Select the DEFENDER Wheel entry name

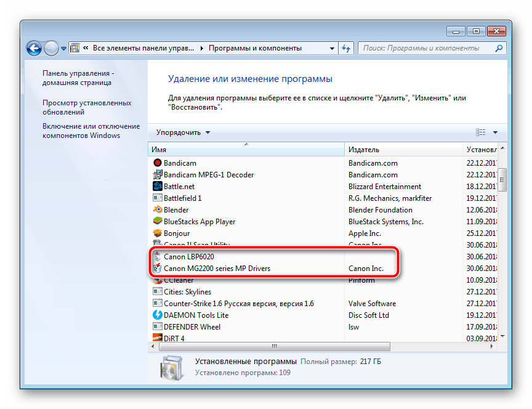(192, 327)
